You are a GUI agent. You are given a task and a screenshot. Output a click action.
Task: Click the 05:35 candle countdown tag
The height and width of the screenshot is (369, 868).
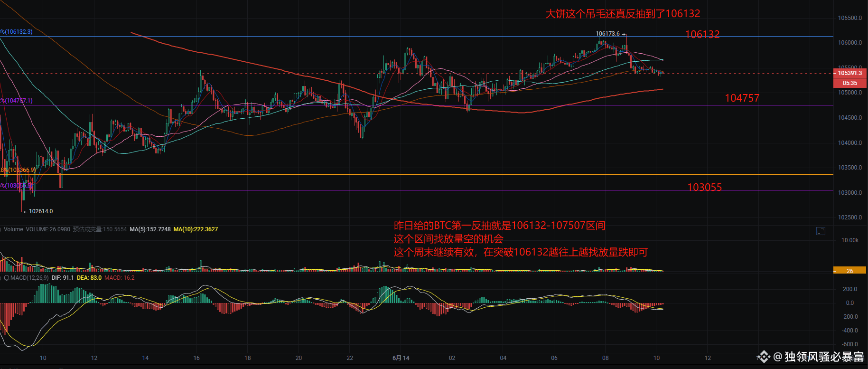(x=850, y=83)
